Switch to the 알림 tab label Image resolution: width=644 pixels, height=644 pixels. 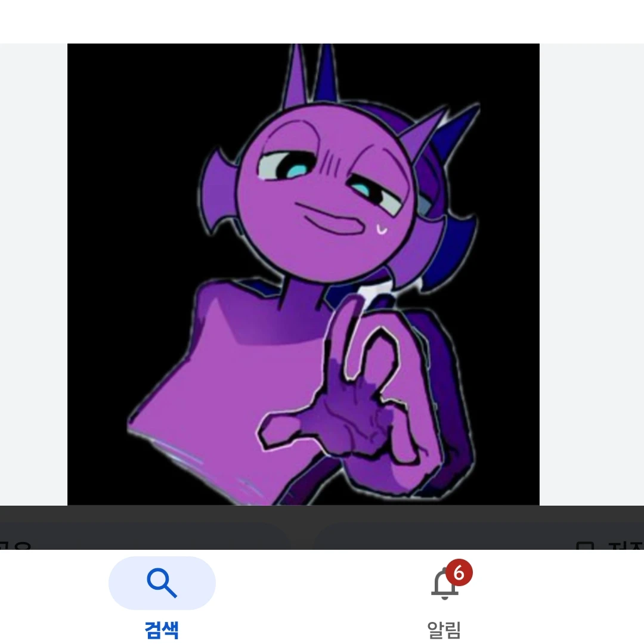pyautogui.click(x=444, y=630)
